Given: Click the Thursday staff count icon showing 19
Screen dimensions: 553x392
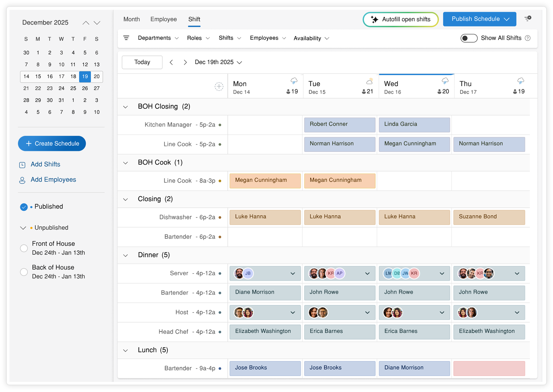Looking at the screenshot, I should coord(515,92).
